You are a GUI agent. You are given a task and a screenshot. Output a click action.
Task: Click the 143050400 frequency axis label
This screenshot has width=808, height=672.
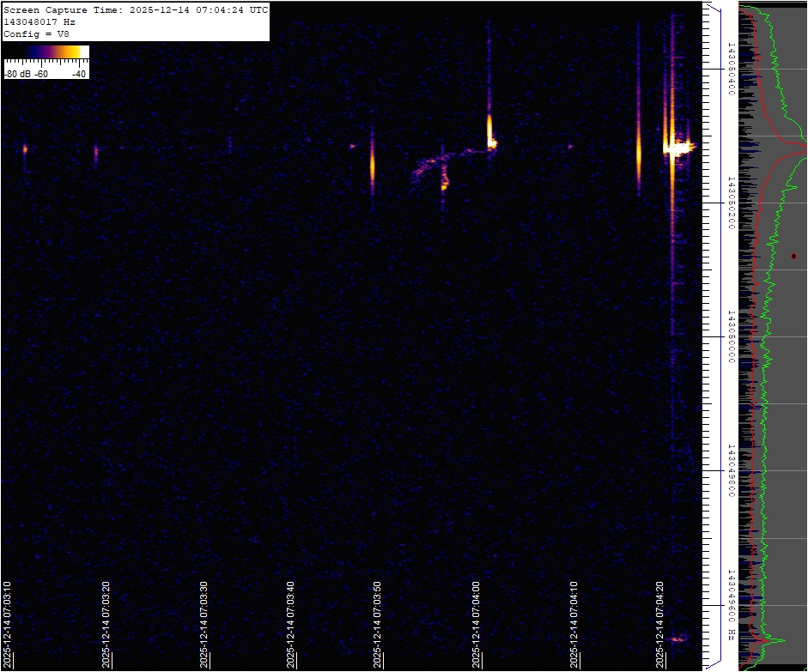(x=731, y=69)
